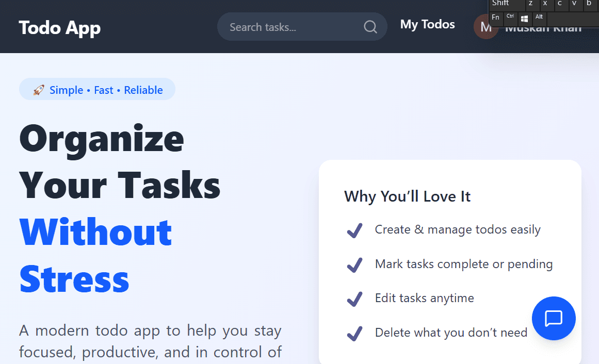
Task: Click the Why You'll Love It heading
Action: tap(407, 196)
